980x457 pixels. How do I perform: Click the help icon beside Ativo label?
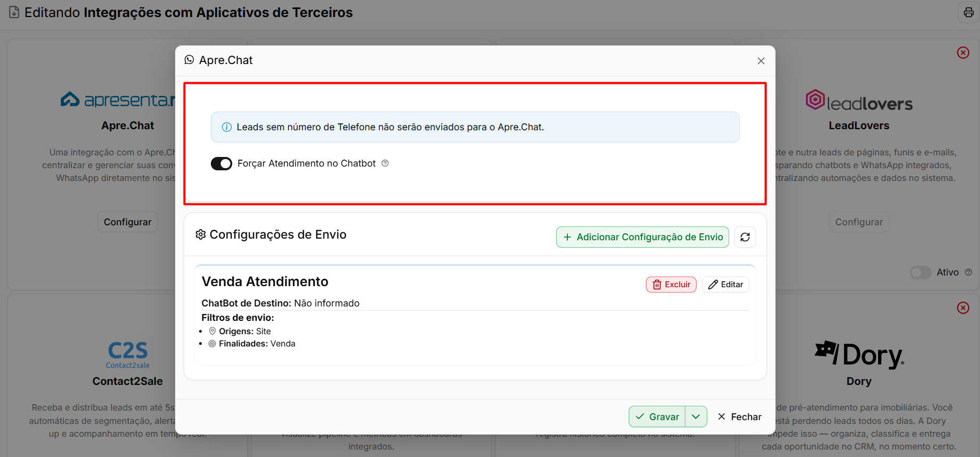pos(968,272)
